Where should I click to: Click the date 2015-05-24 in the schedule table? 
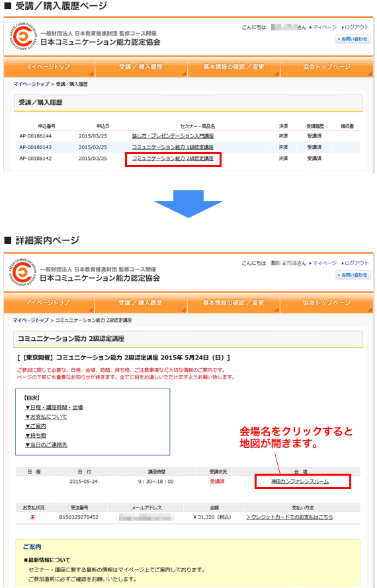(83, 482)
